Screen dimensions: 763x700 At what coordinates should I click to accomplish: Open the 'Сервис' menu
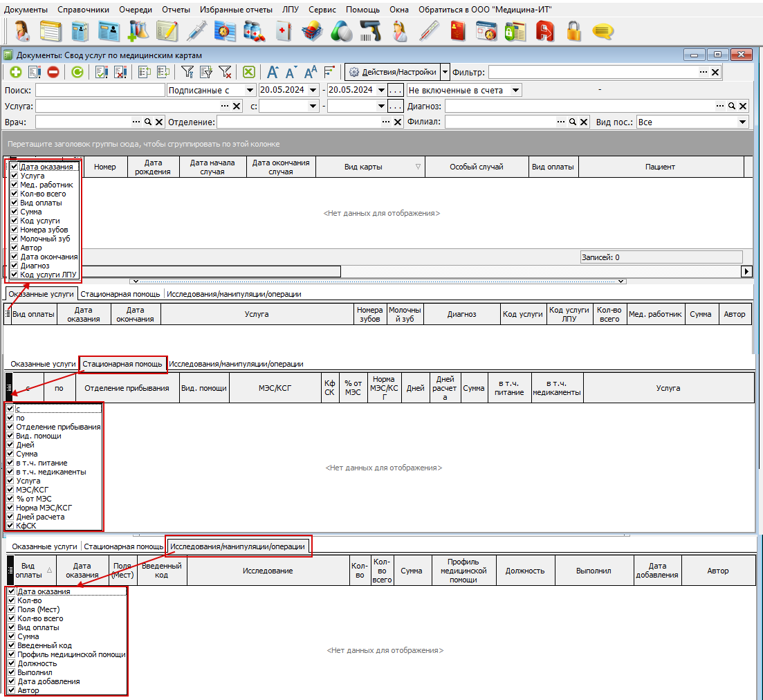coord(322,10)
